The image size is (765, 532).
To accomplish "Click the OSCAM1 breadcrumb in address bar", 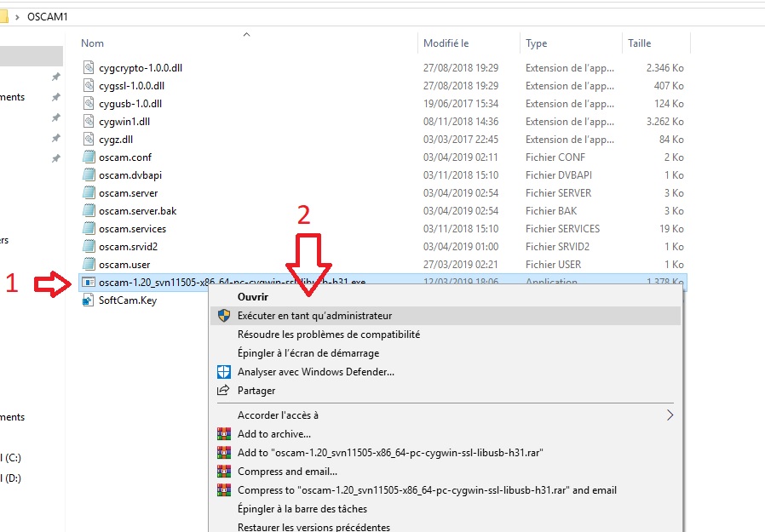I will pos(48,16).
